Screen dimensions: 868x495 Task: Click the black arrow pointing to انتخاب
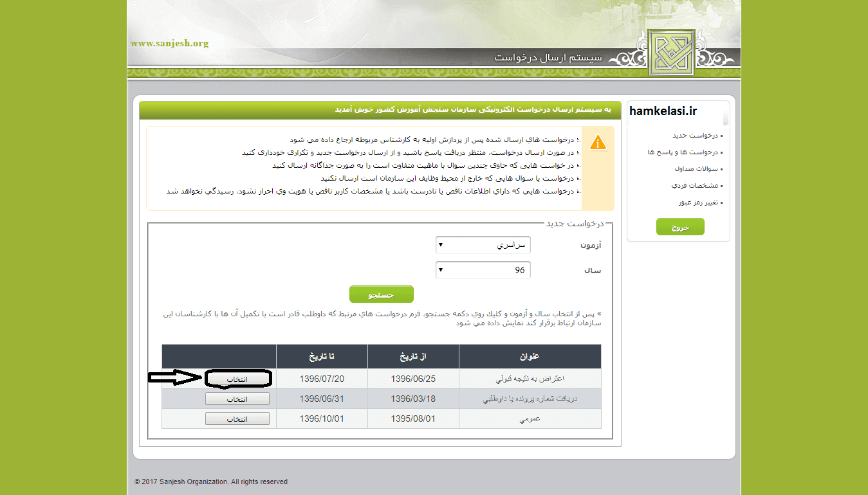(x=176, y=378)
